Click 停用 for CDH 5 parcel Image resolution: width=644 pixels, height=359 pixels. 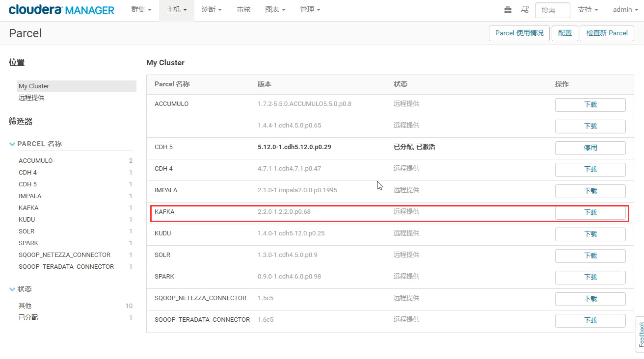[590, 148]
